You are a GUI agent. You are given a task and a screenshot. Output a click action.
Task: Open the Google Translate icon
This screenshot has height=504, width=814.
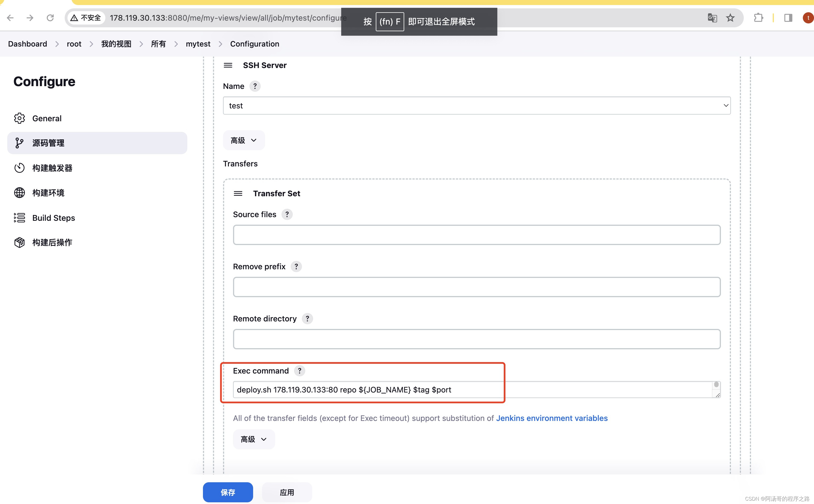712,18
